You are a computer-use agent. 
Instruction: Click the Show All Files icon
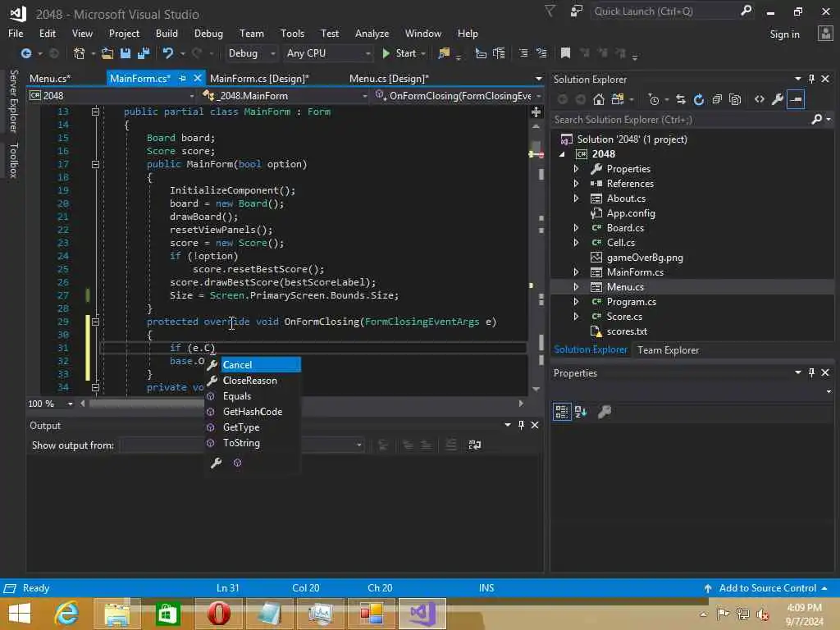[x=735, y=99]
